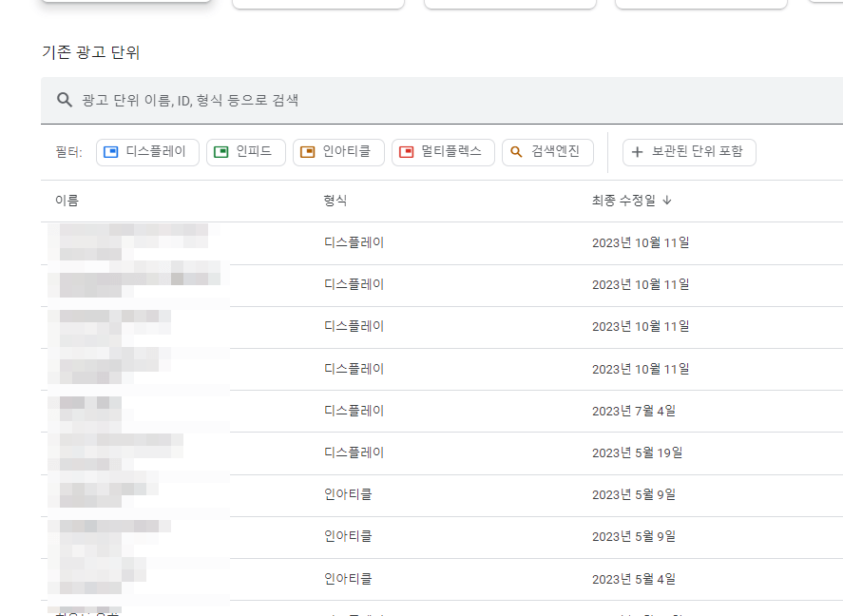Sort the list by the 형식 column

coord(335,201)
